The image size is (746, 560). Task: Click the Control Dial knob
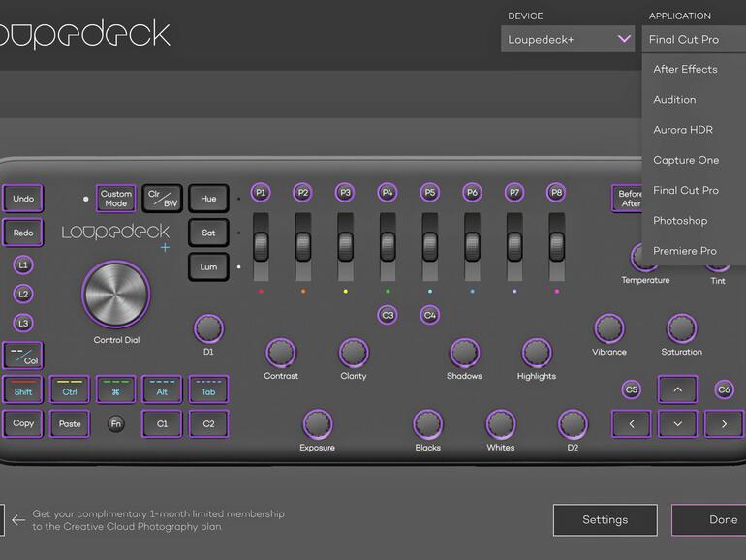click(x=116, y=293)
